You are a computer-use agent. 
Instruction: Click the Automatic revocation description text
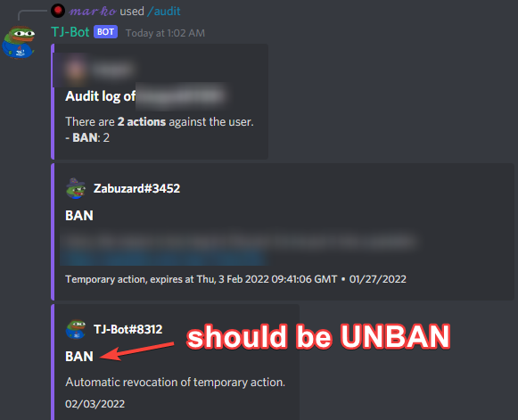(175, 382)
